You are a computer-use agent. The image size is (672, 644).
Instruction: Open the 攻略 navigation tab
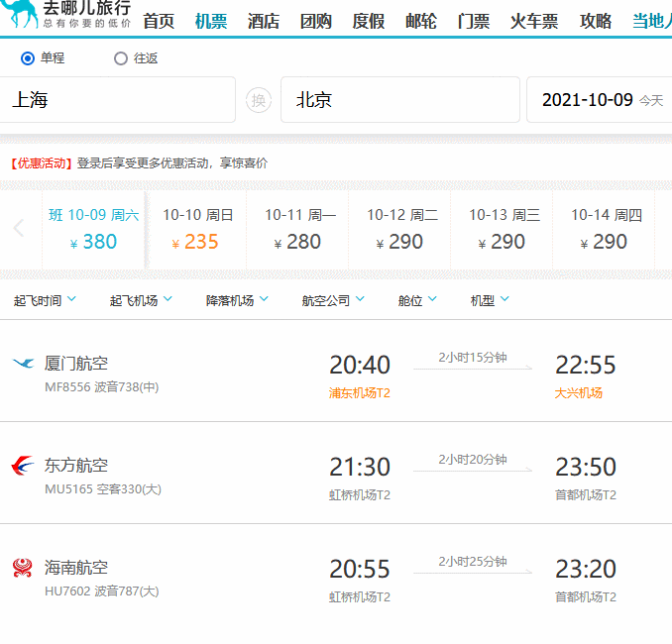596,21
